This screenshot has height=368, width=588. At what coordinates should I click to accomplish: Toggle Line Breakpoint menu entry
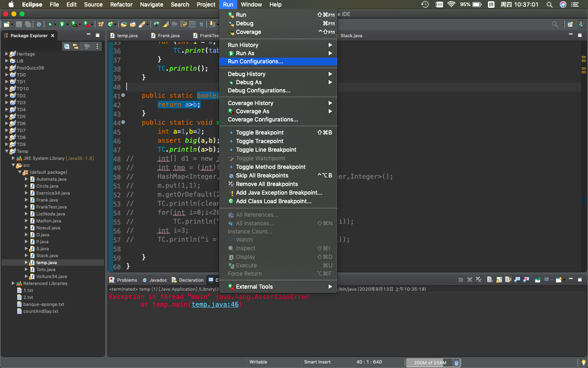tap(266, 150)
